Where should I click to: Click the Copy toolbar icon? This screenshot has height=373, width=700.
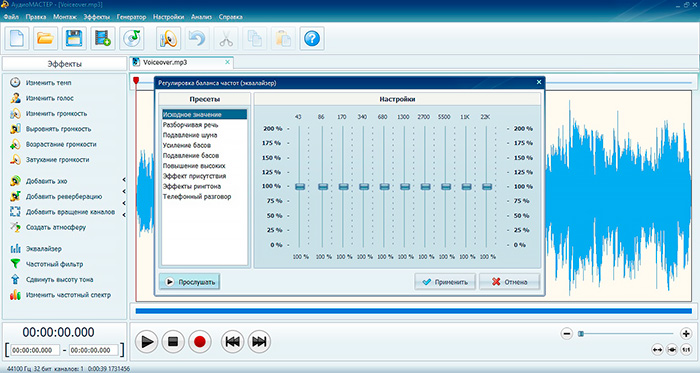[254, 38]
